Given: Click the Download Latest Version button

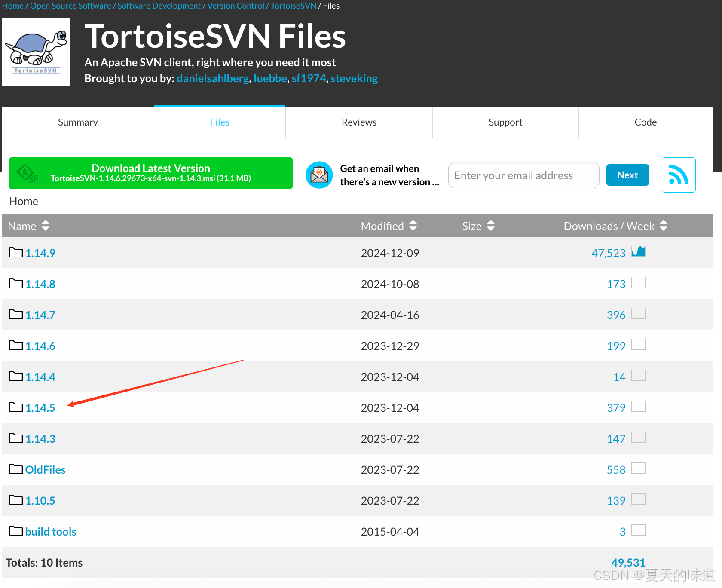Looking at the screenshot, I should 151,173.
